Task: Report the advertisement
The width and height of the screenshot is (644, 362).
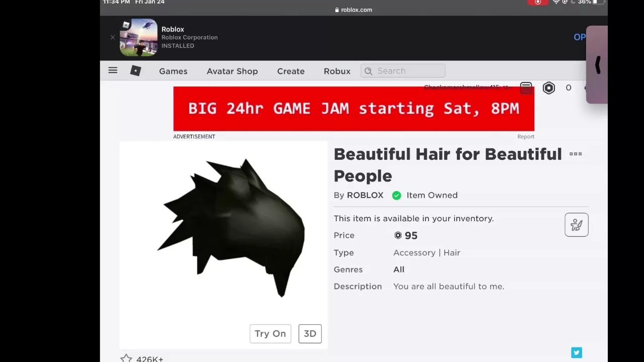Action: coord(526,137)
